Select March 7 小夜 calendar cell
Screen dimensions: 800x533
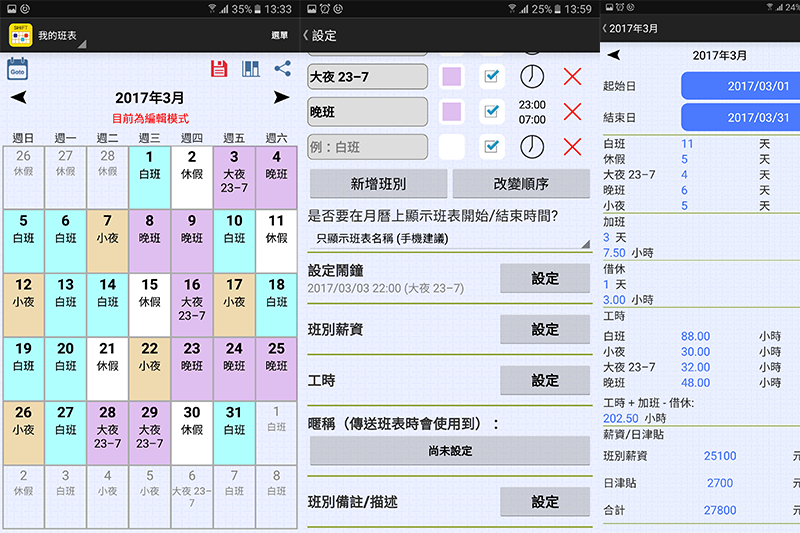pos(107,241)
